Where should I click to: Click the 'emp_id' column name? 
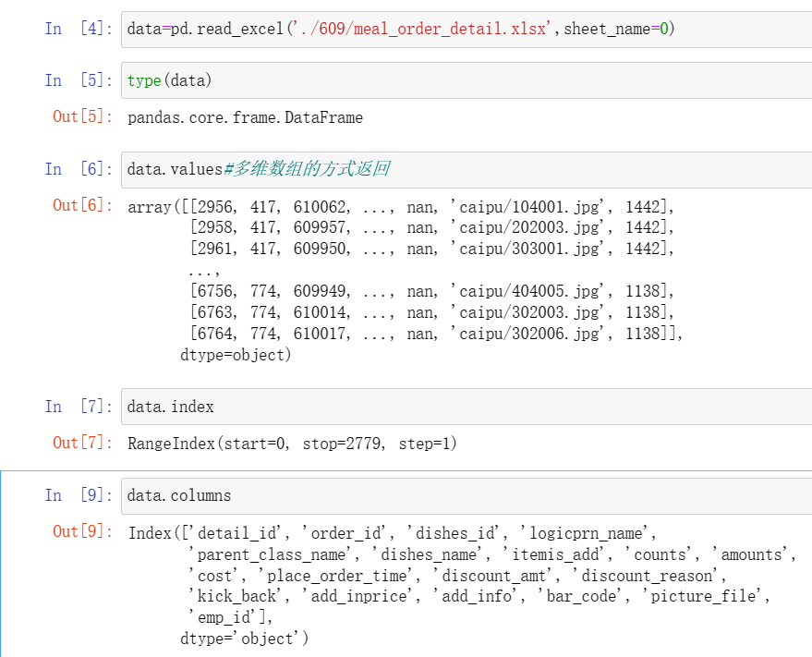(x=223, y=617)
